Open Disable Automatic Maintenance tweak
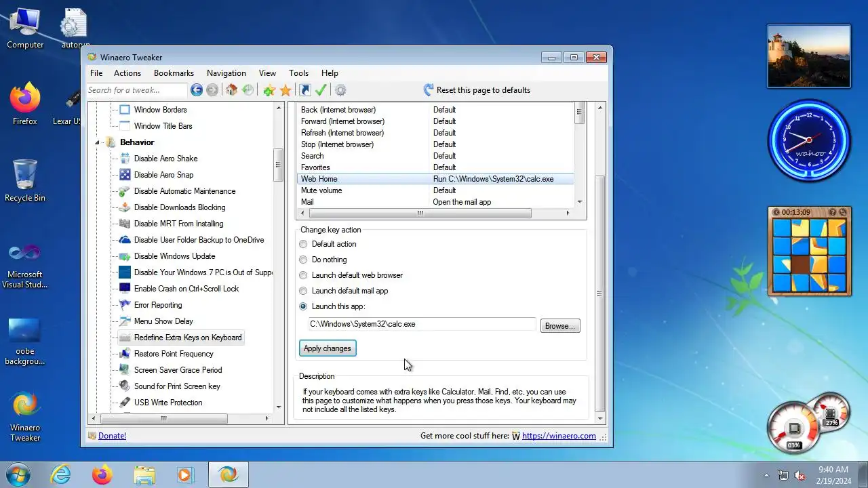Viewport: 868px width, 488px height. point(184,191)
